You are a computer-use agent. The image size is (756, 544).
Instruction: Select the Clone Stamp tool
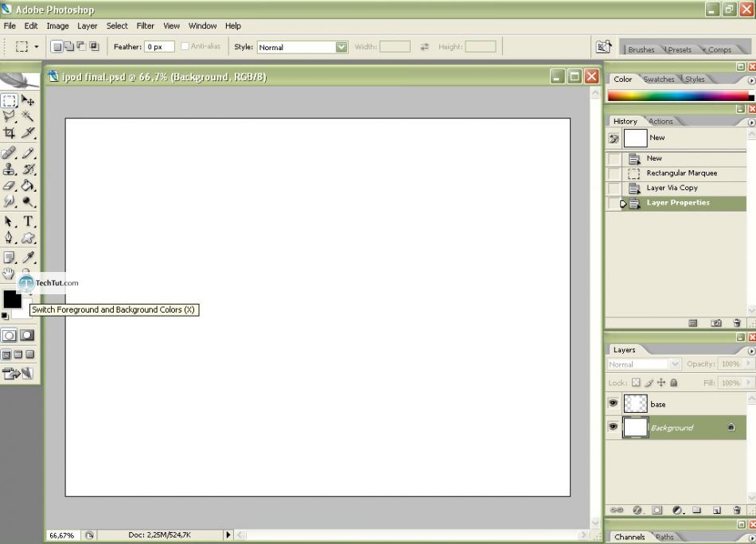pos(10,169)
